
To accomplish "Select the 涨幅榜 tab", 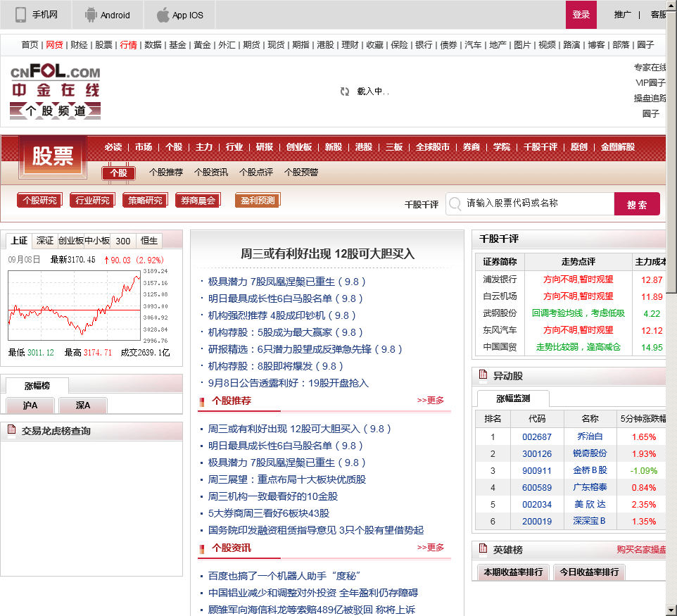I will (37, 385).
